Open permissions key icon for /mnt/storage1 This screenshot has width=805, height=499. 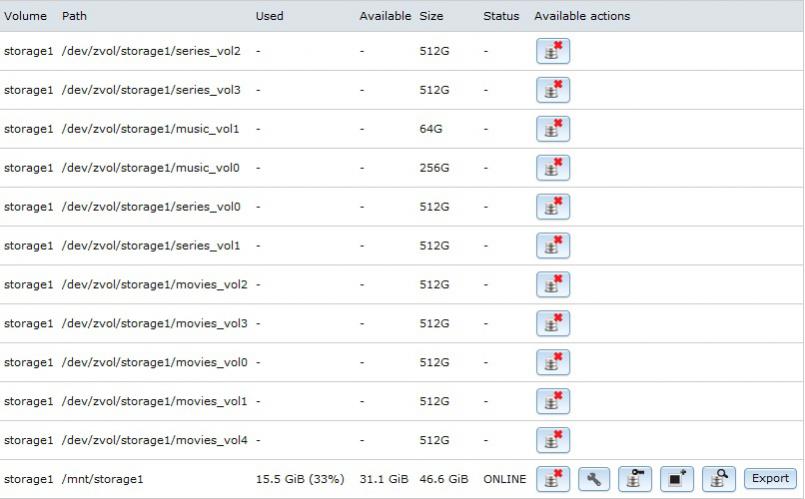(635, 479)
